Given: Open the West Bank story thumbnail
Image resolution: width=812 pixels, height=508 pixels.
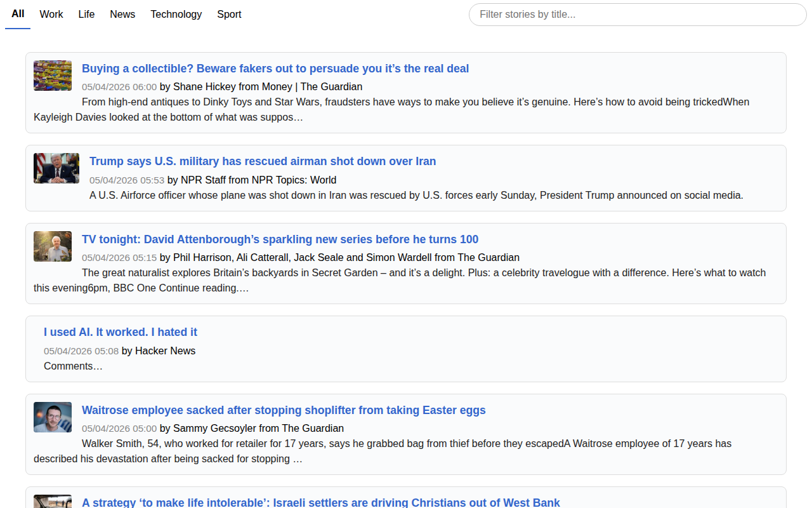Looking at the screenshot, I should (x=53, y=502).
